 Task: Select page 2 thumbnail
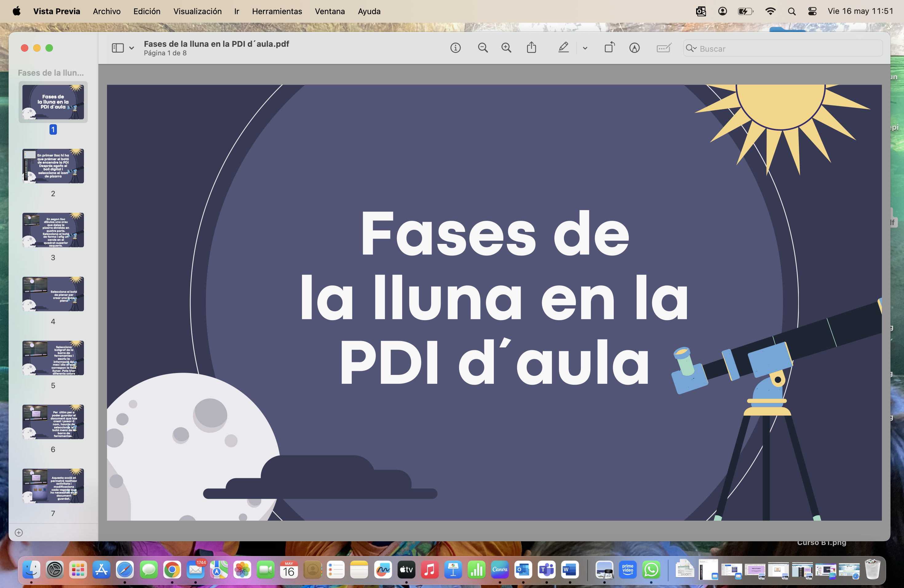pos(53,166)
